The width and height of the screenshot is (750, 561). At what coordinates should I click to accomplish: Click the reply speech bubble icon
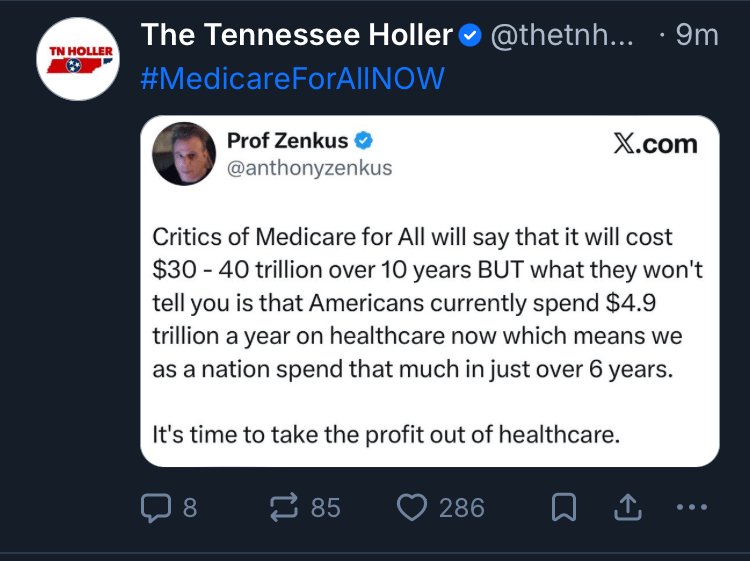156,509
